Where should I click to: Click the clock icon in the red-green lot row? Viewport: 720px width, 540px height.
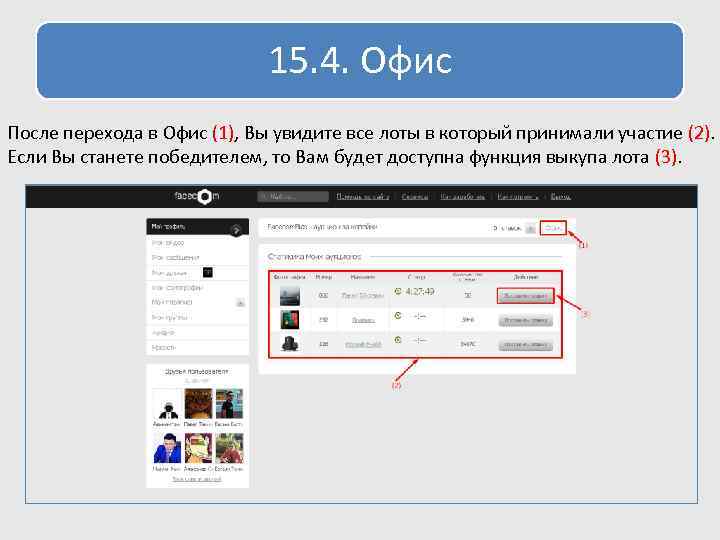(x=398, y=315)
